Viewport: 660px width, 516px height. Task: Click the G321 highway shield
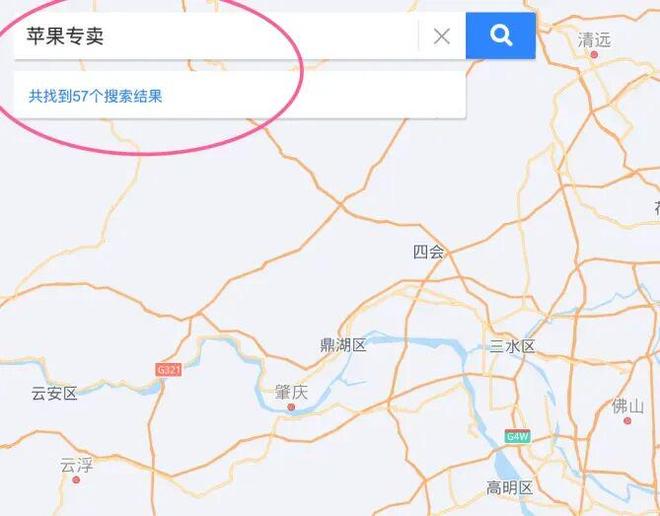pos(168,370)
